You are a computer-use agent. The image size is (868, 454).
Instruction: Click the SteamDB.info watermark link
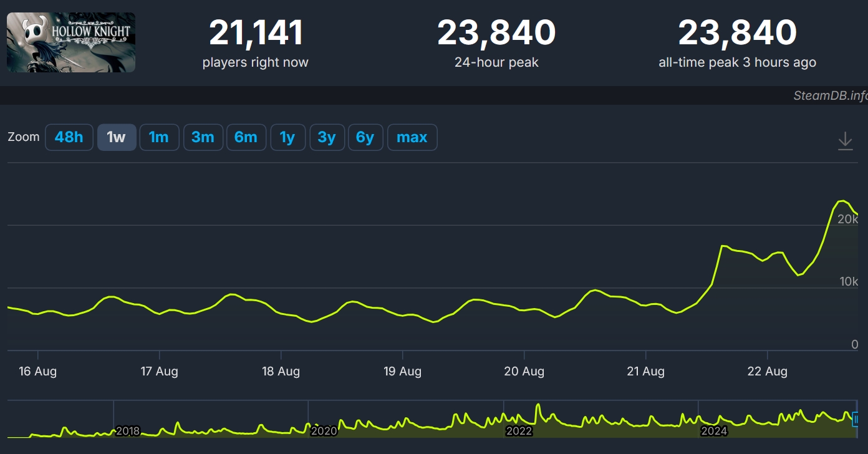[830, 95]
